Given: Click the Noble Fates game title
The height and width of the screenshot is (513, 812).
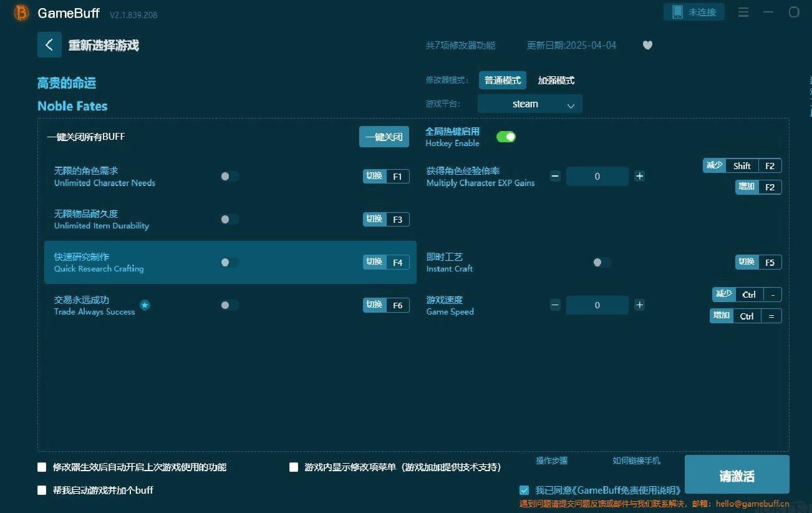Looking at the screenshot, I should [x=72, y=106].
